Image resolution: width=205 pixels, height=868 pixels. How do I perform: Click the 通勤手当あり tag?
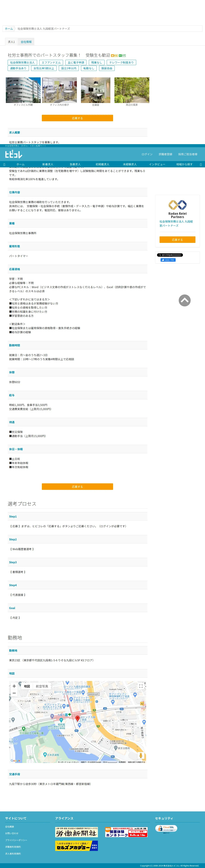[x=18, y=68]
